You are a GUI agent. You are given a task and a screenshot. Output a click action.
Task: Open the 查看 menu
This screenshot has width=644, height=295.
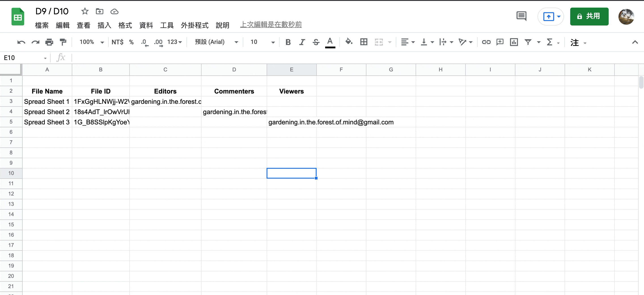83,25
